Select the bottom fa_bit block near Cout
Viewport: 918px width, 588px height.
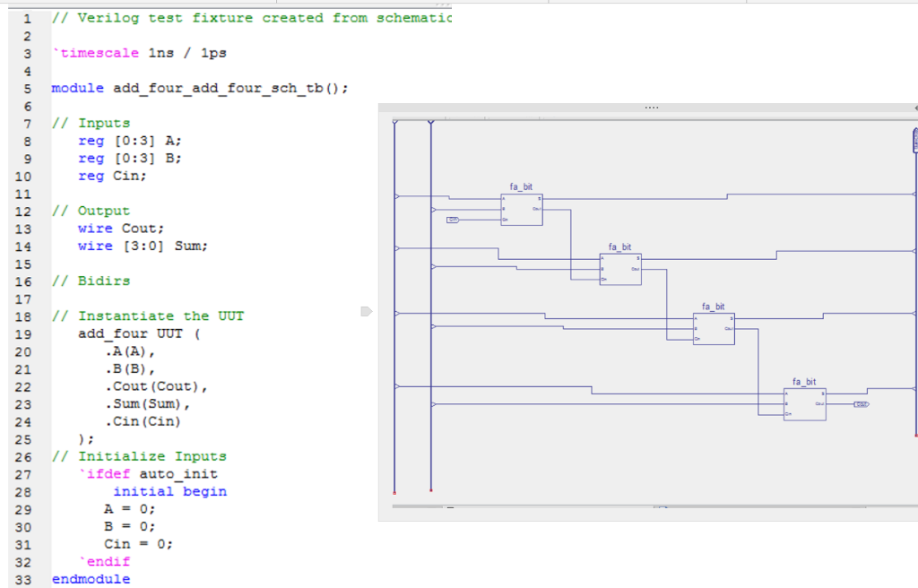click(804, 404)
